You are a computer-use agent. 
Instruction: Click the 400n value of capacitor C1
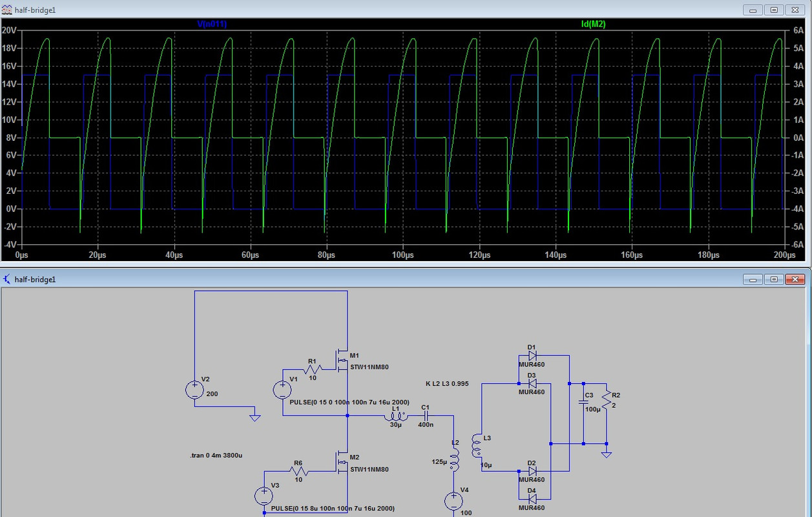pyautogui.click(x=425, y=425)
